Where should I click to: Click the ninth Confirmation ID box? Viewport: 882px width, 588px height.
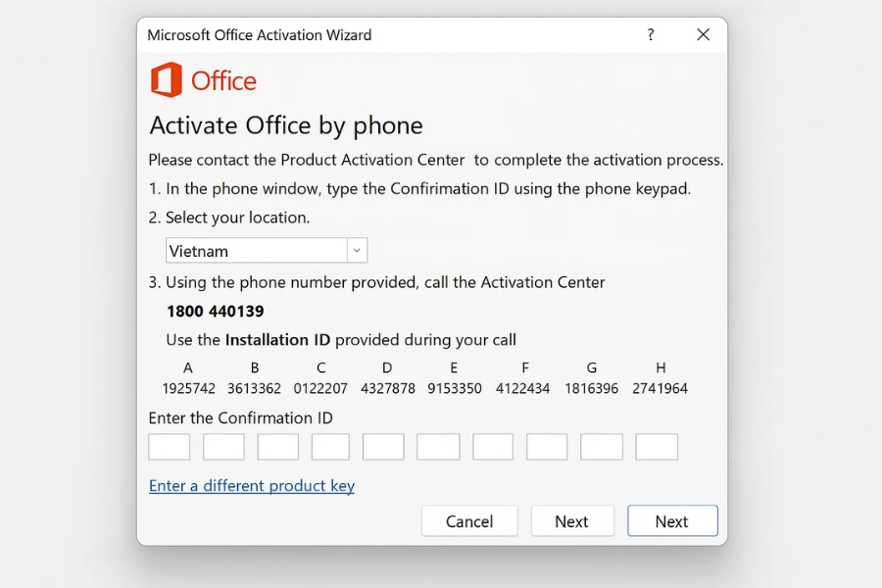pyautogui.click(x=602, y=447)
